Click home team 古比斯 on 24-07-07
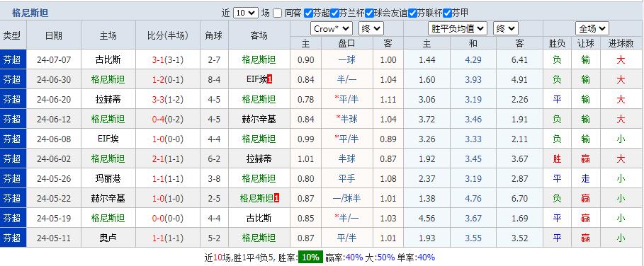This screenshot has width=644, height=266. (x=108, y=60)
